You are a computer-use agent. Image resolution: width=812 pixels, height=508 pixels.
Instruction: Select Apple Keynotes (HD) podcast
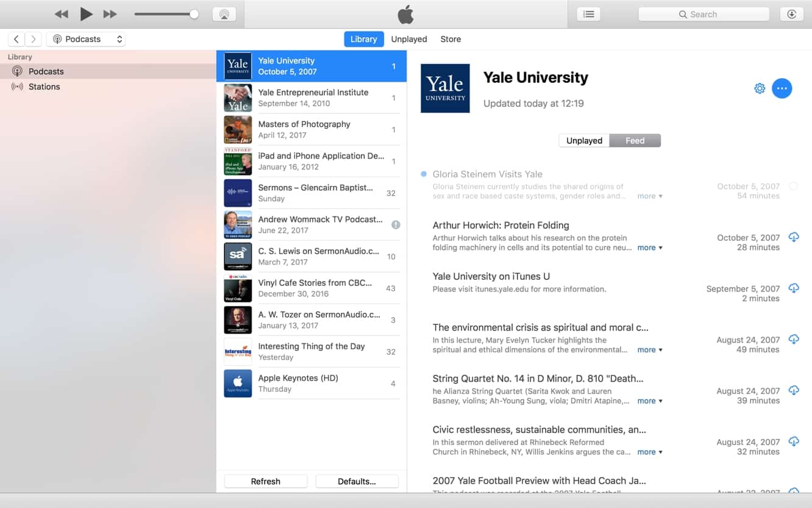pyautogui.click(x=312, y=383)
